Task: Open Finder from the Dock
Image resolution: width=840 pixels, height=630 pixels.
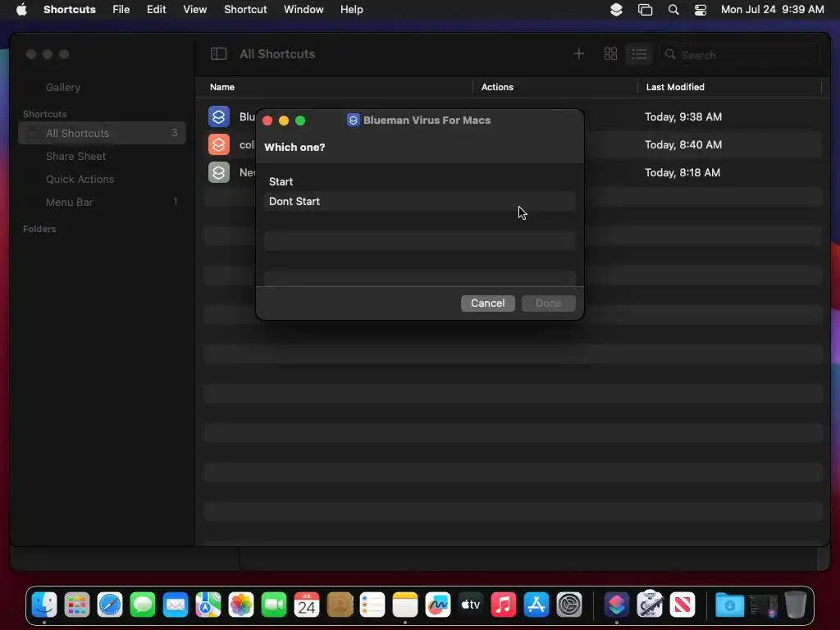Action: (x=44, y=605)
